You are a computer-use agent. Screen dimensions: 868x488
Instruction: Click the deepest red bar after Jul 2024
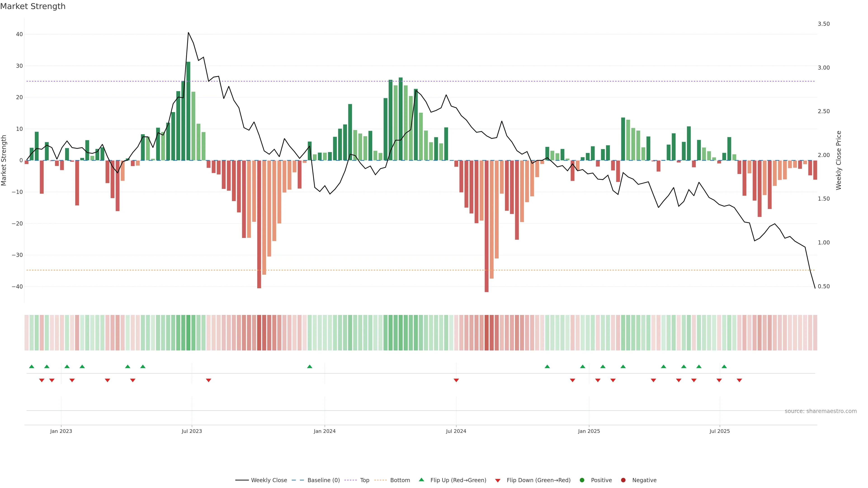[x=487, y=226]
